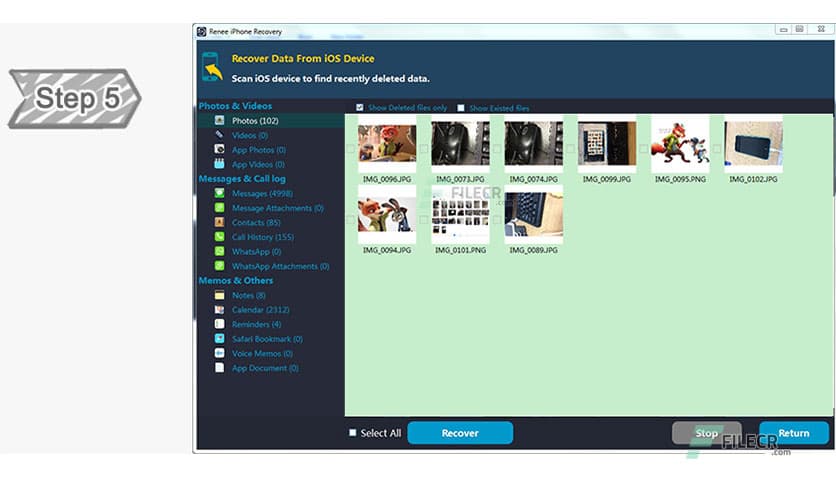Image resolution: width=836 pixels, height=484 pixels.
Task: Open the Call History (155) label
Action: [x=263, y=237]
